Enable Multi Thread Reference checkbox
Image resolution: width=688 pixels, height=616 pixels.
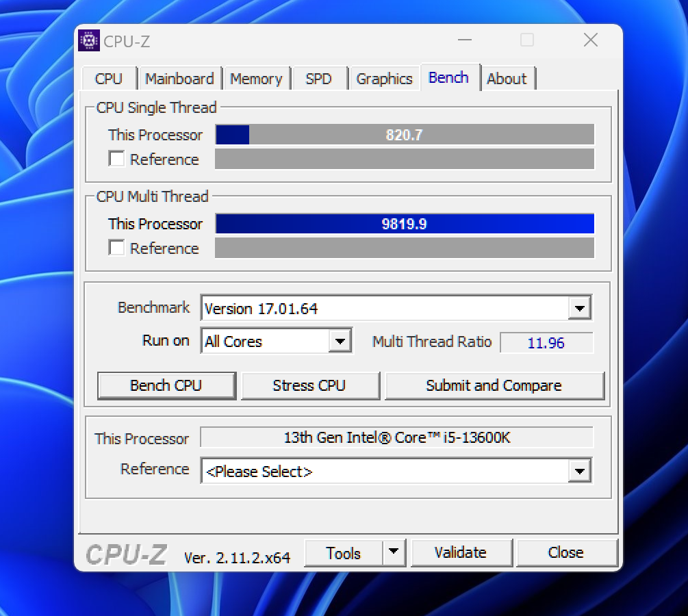tap(116, 248)
